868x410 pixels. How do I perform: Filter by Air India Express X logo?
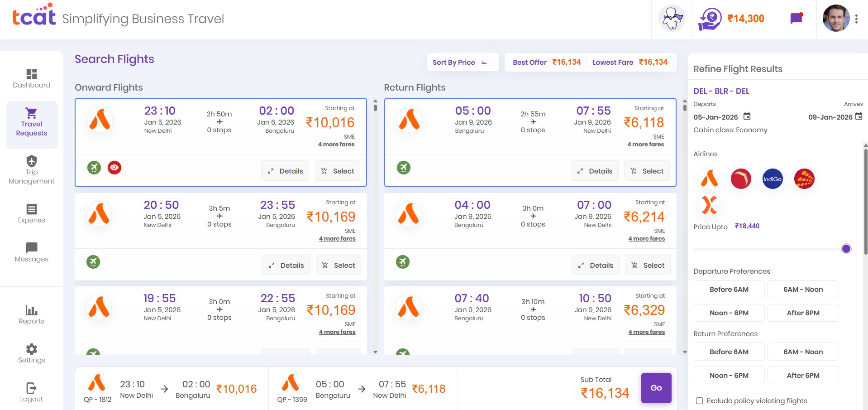[x=709, y=205]
